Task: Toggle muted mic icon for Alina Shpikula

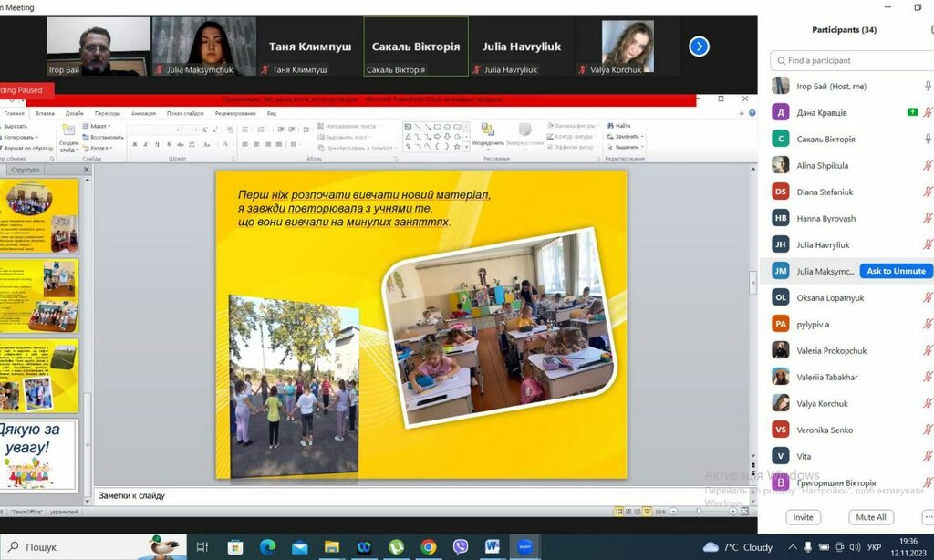Action: click(928, 165)
